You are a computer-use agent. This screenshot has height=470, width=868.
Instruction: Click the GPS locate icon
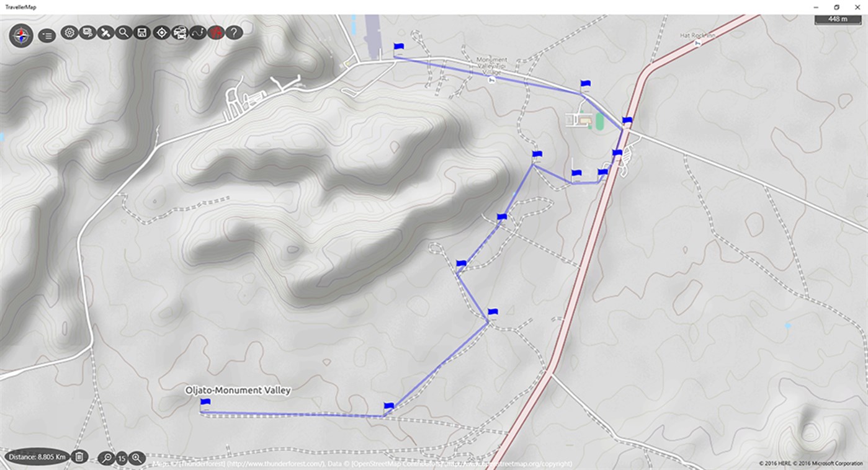click(160, 32)
